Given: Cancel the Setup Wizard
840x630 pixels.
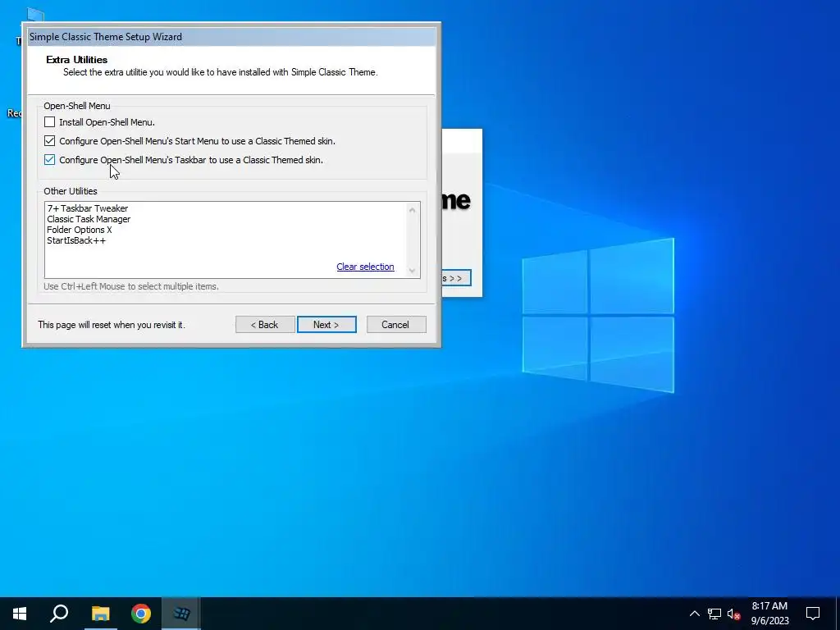Looking at the screenshot, I should [396, 325].
